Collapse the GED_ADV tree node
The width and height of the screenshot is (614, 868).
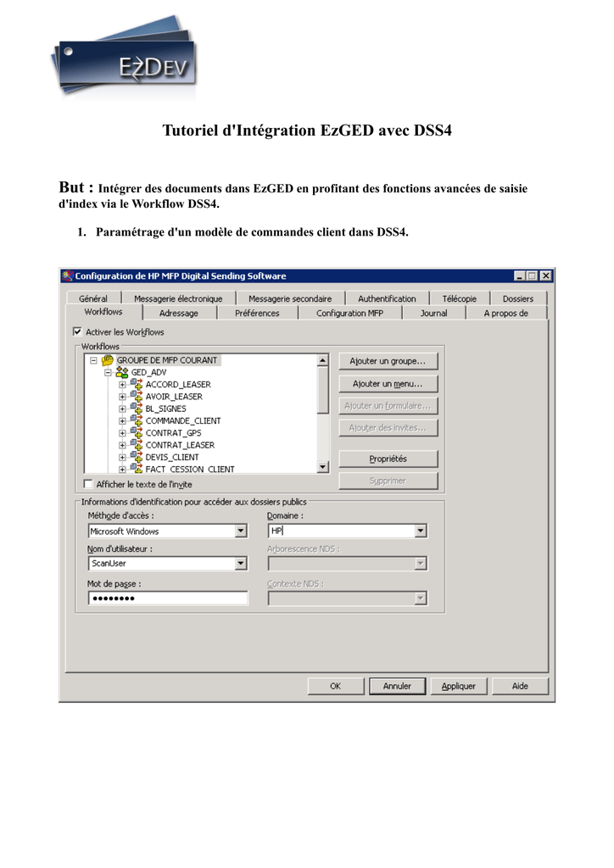(108, 373)
